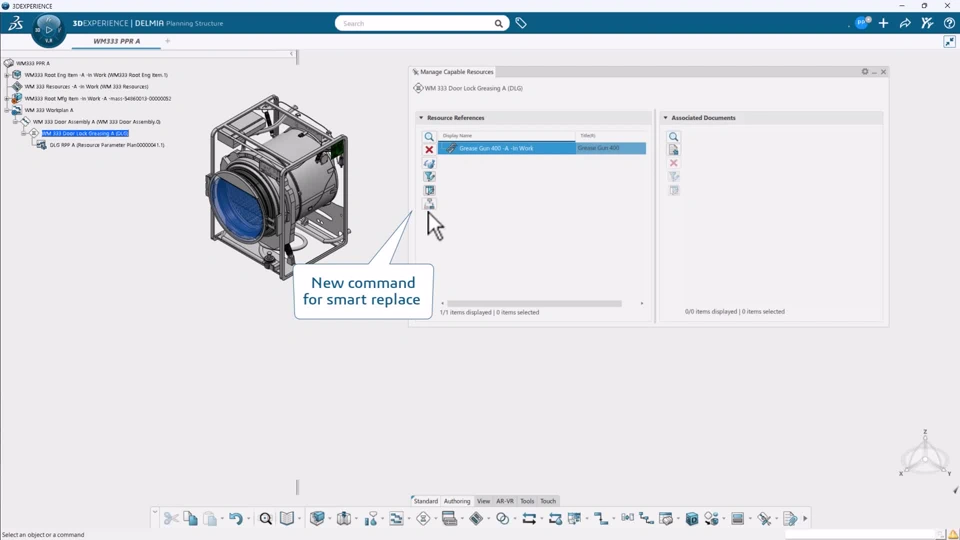Select WM333 PPR A root tree item

pyautogui.click(x=32, y=63)
